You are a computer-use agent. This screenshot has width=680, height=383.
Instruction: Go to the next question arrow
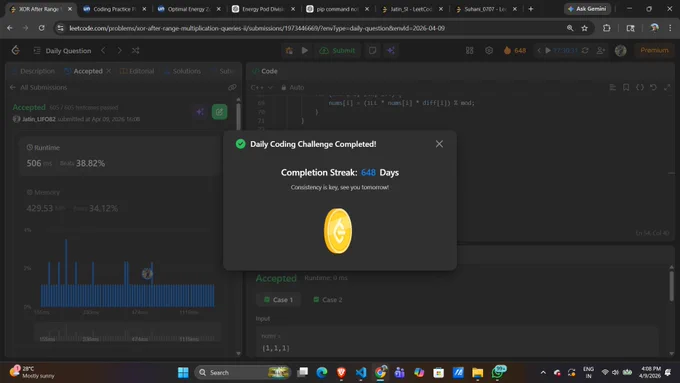(x=119, y=51)
